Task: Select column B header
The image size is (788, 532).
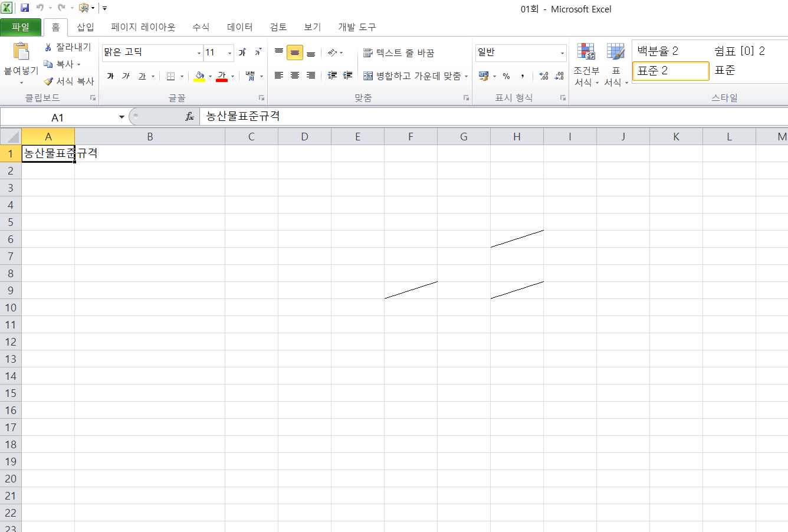Action: 150,137
